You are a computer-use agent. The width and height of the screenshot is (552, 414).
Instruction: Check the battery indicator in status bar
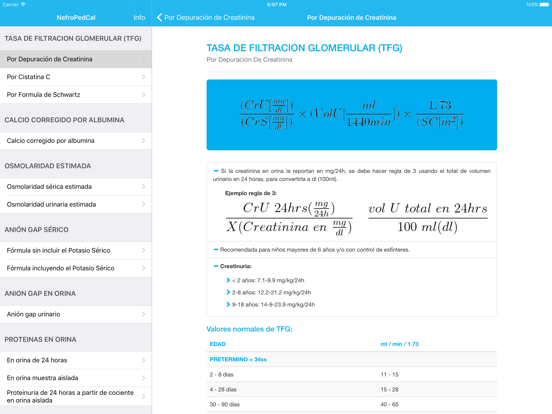[x=544, y=5]
